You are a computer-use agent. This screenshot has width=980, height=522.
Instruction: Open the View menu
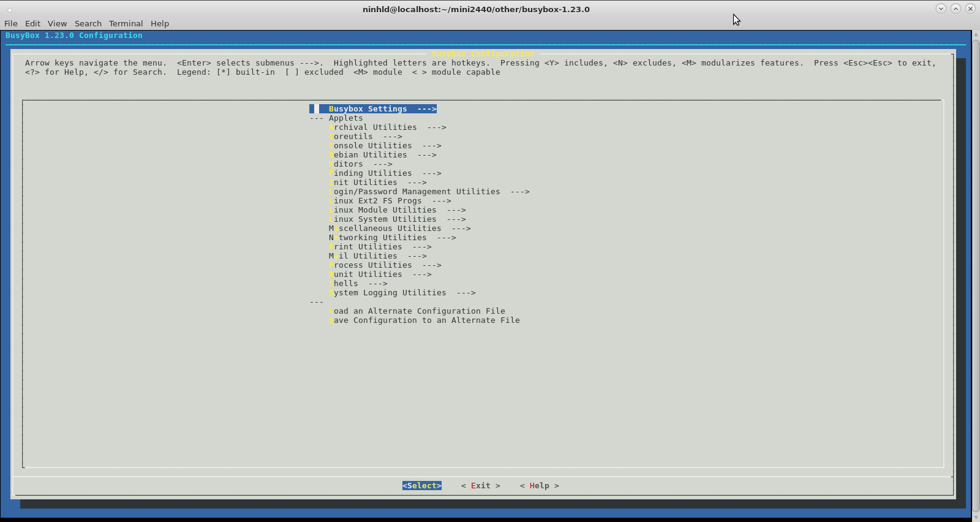pos(57,23)
